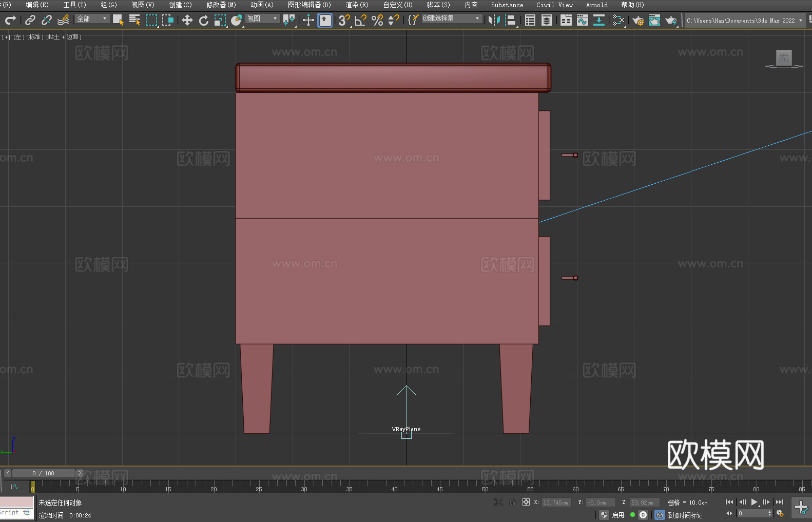812x522 pixels.
Task: Toggle the Percent Snap button
Action: pyautogui.click(x=377, y=20)
